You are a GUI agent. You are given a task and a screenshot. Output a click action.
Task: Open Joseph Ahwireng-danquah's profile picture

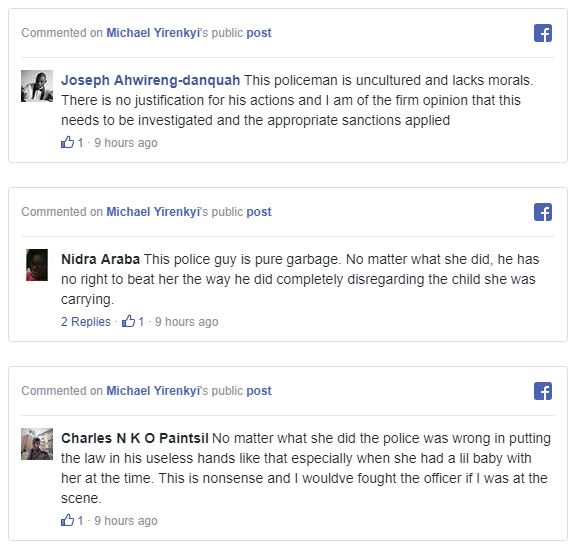pos(37,86)
